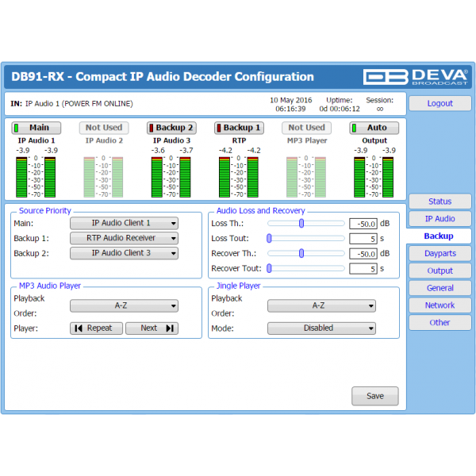The width and height of the screenshot is (476, 476).
Task: Click the Auto output mode button
Action: pyautogui.click(x=374, y=128)
